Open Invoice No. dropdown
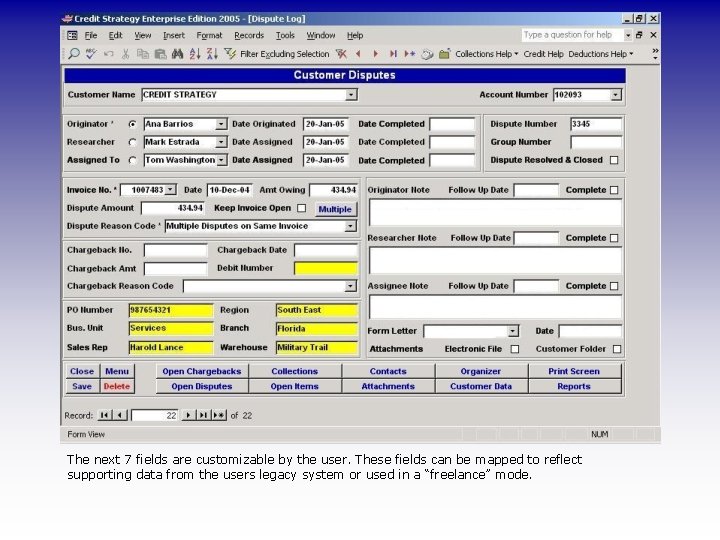720x540 pixels. 170,190
